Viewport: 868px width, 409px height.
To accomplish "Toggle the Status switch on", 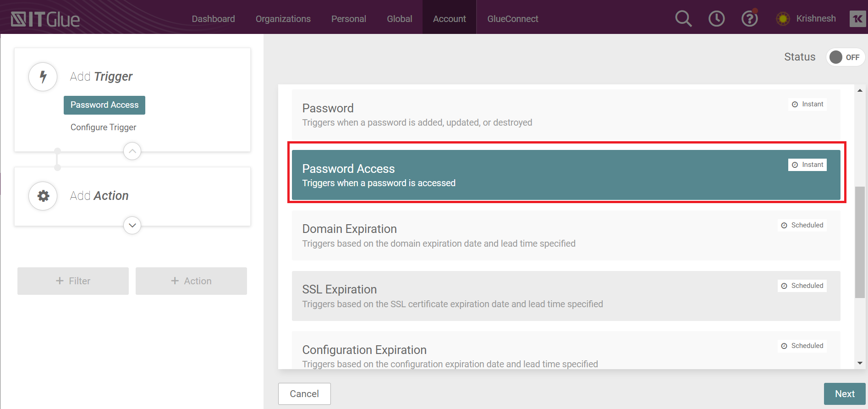I will pos(846,57).
